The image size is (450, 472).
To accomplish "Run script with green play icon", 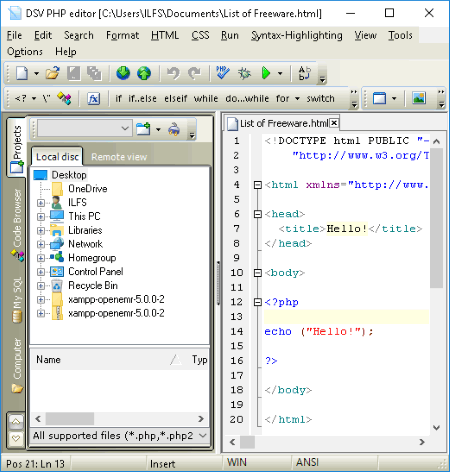I will (x=266, y=73).
